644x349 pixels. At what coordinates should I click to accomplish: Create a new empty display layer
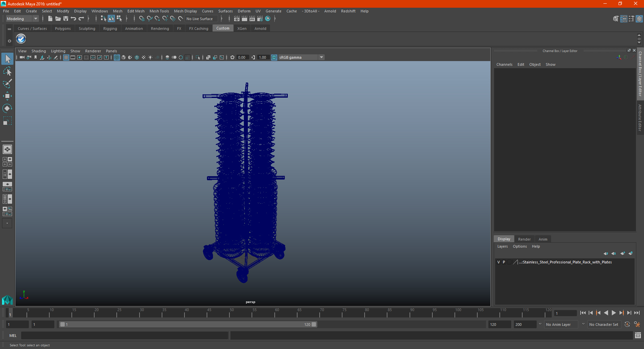pyautogui.click(x=623, y=253)
